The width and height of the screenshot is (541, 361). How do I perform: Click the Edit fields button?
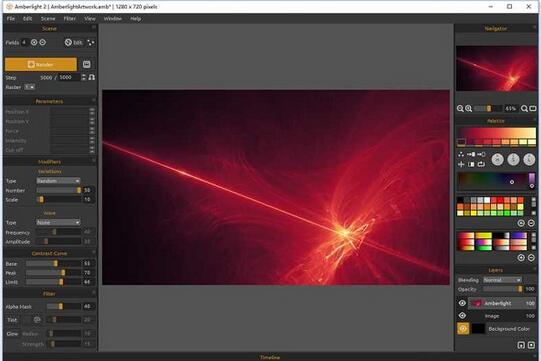tap(74, 42)
